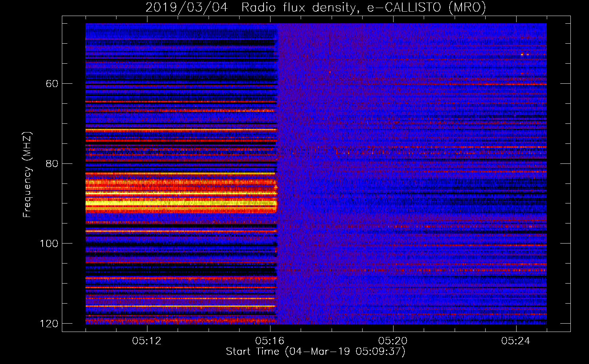Screen dimensions: 589x364
Task: Click the 05:24 time tick label
Action: (x=516, y=341)
